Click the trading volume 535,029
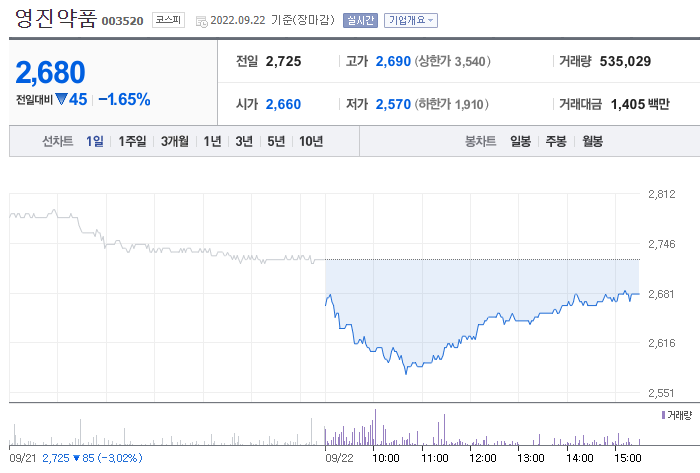Image resolution: width=700 pixels, height=473 pixels. coord(625,61)
